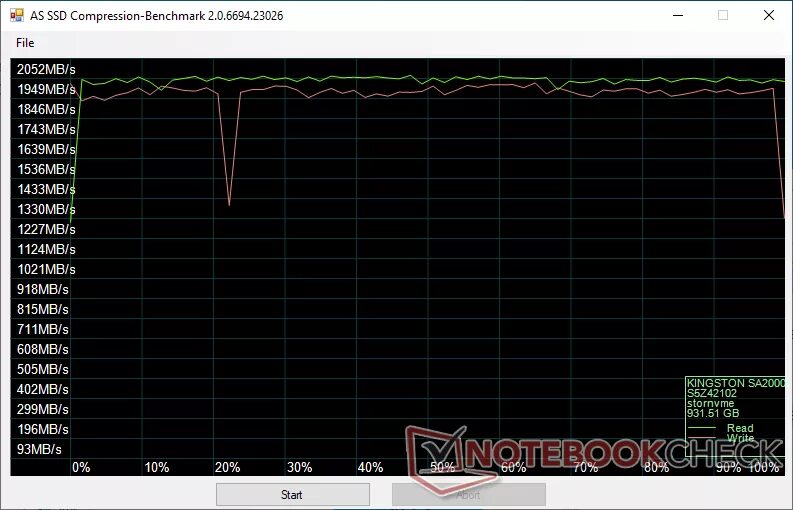Click the 1227MB/s axis label
The height and width of the screenshot is (510, 793).
(46, 230)
